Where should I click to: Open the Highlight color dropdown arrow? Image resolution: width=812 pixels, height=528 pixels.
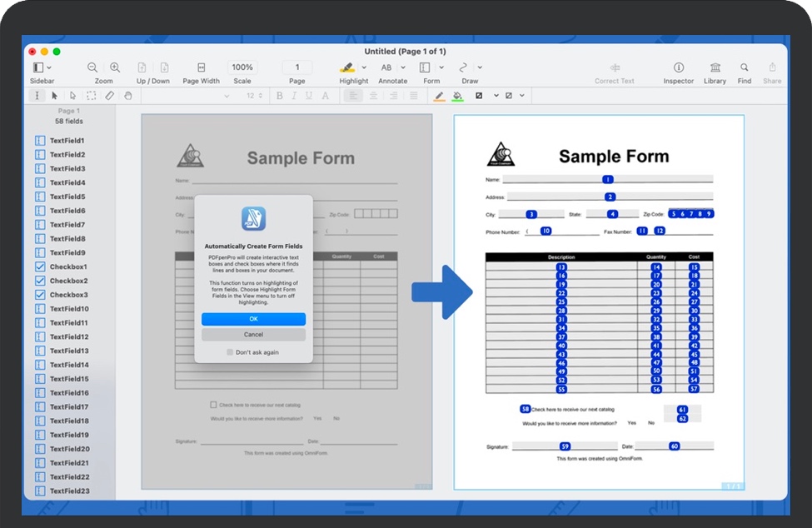pyautogui.click(x=364, y=67)
